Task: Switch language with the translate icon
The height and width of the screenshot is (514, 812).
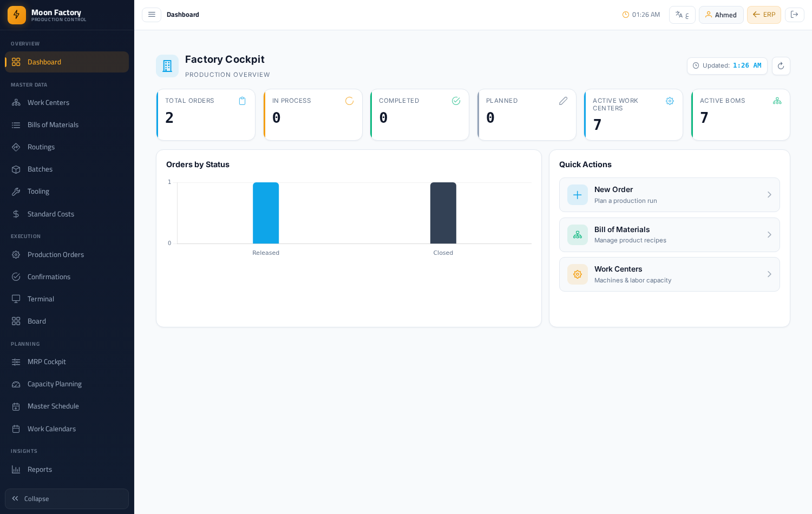Action: 682,15
